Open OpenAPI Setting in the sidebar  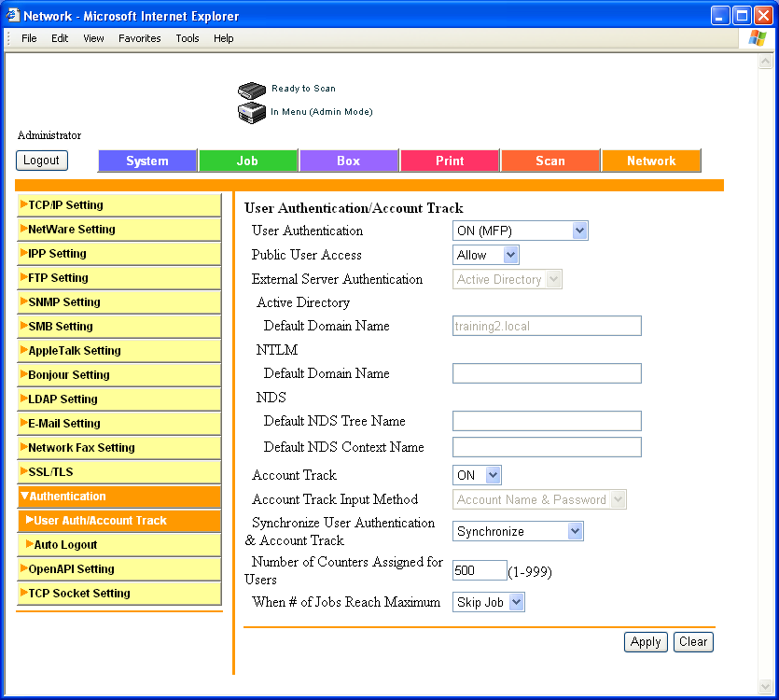[119, 569]
